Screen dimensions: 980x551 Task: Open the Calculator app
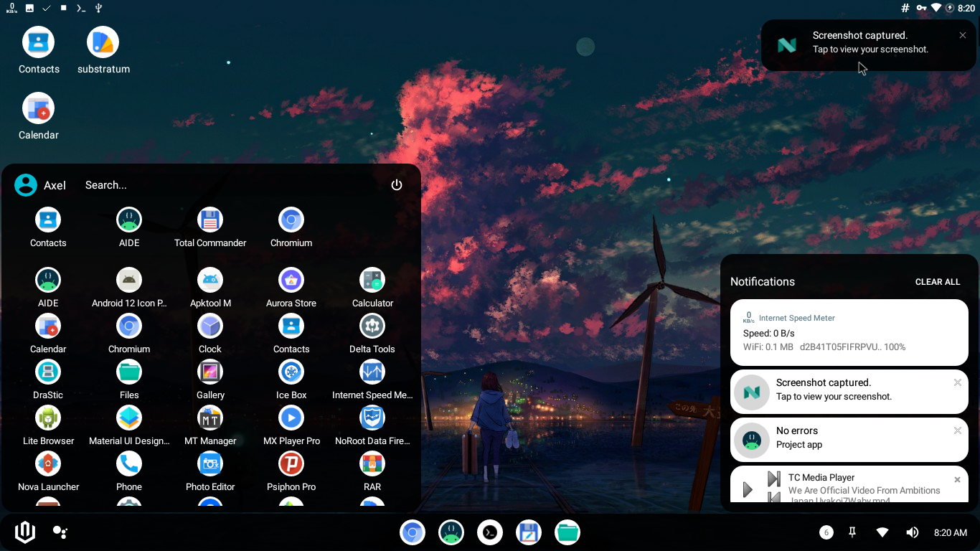tap(372, 288)
